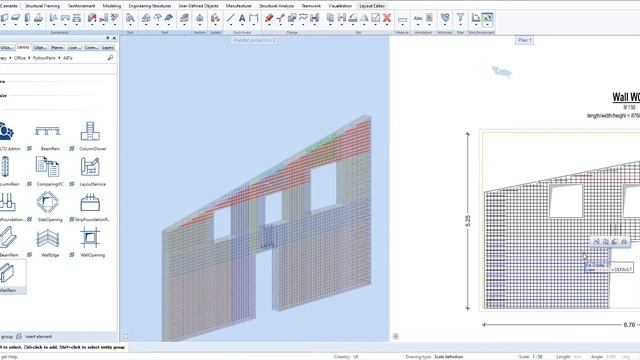Open the Manufacturer ribbon tab
The height and width of the screenshot is (360, 640).
point(239,6)
